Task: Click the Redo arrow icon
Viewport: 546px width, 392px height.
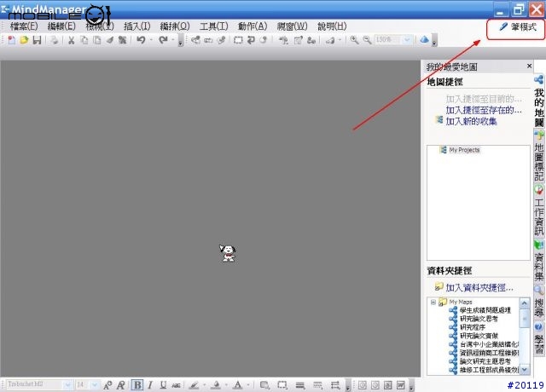Action: click(163, 40)
